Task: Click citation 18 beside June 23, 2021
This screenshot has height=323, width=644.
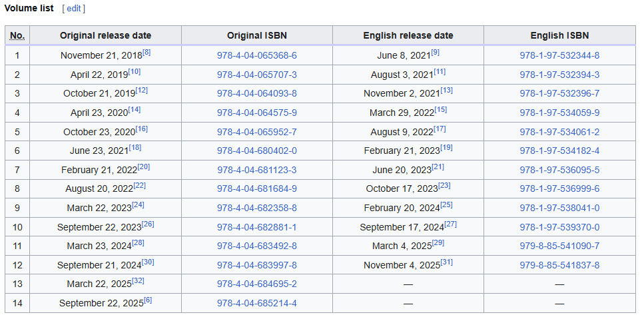Action: click(x=135, y=147)
